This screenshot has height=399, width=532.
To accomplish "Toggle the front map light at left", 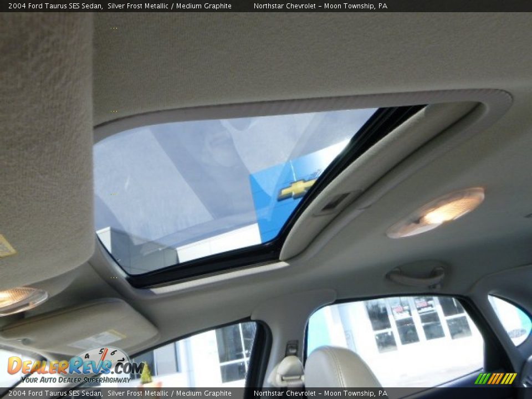I will (20, 299).
